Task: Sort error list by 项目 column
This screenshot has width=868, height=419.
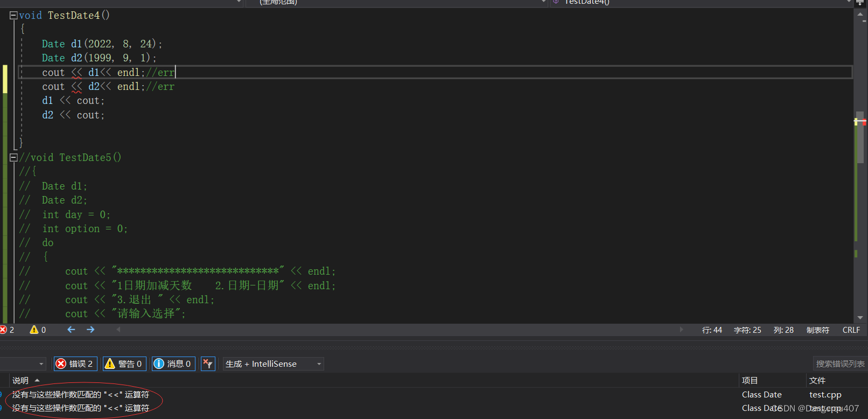Action: tap(750, 380)
